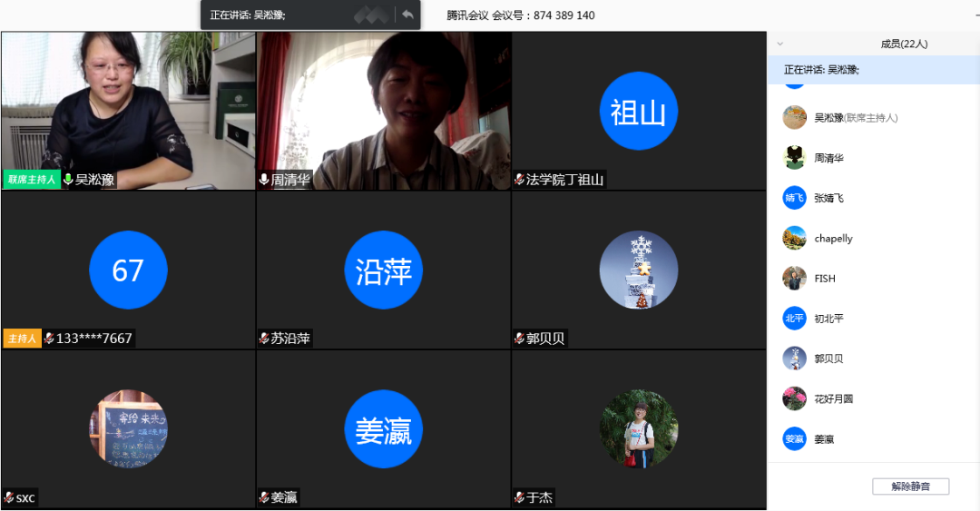Click muted mic icon beside 郭贝贝 tile
This screenshot has width=980, height=511.
pos(519,339)
